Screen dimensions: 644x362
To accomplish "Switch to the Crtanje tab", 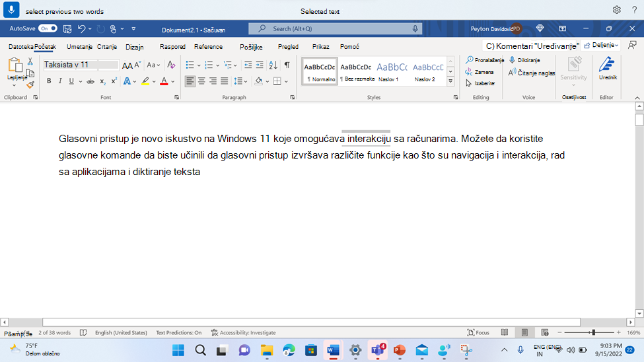I will point(107,47).
